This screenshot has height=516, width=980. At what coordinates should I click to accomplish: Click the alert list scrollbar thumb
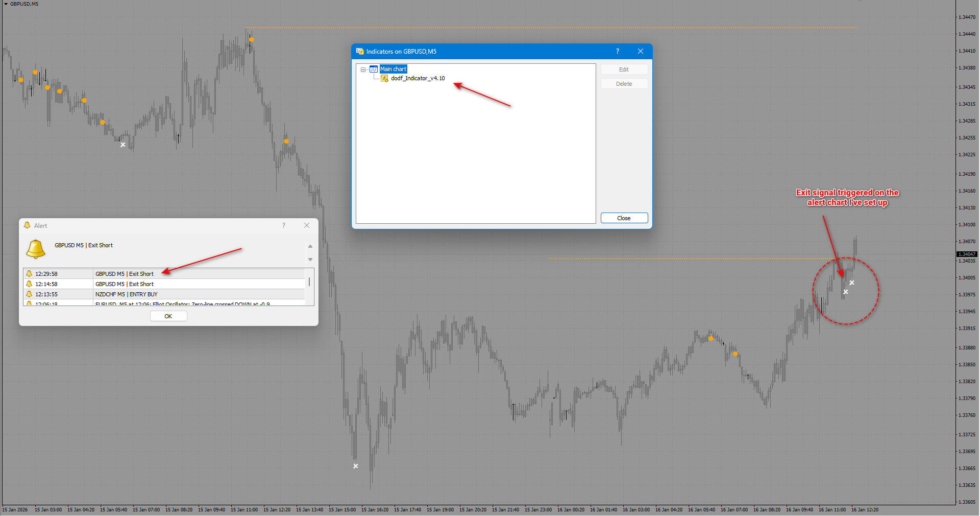(x=309, y=282)
